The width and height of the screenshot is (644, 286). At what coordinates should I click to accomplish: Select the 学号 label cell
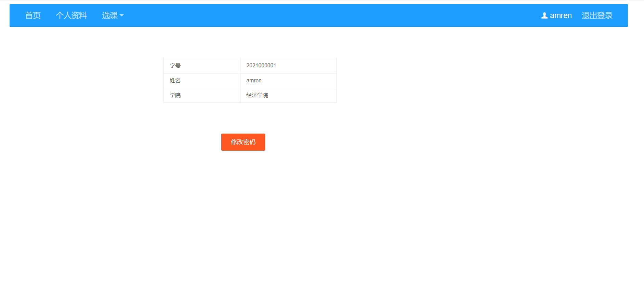202,66
